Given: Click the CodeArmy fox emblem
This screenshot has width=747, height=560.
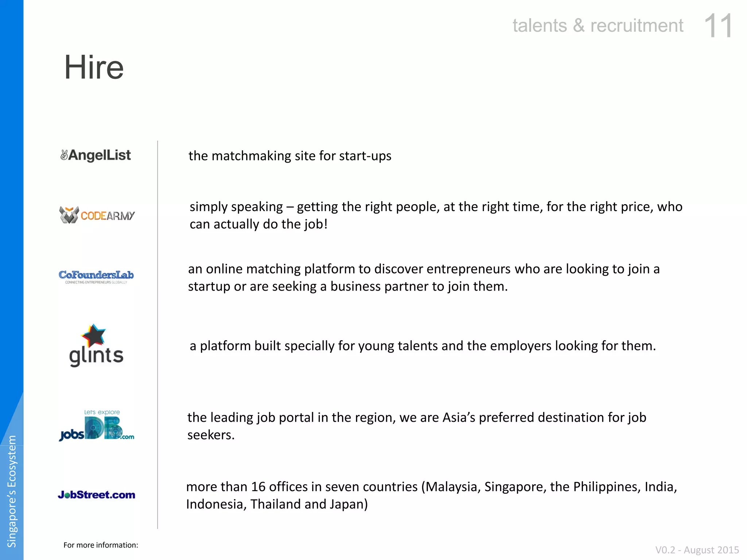Looking at the screenshot, I should coord(69,215).
